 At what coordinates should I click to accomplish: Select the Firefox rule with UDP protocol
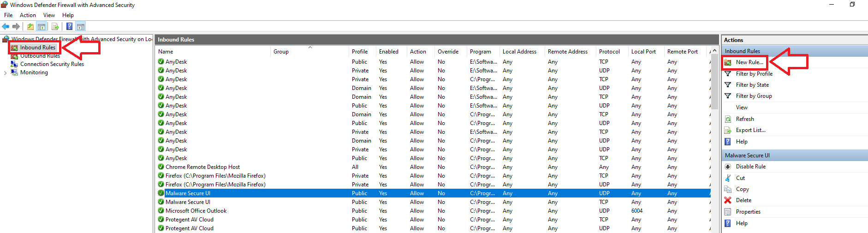coord(434,185)
